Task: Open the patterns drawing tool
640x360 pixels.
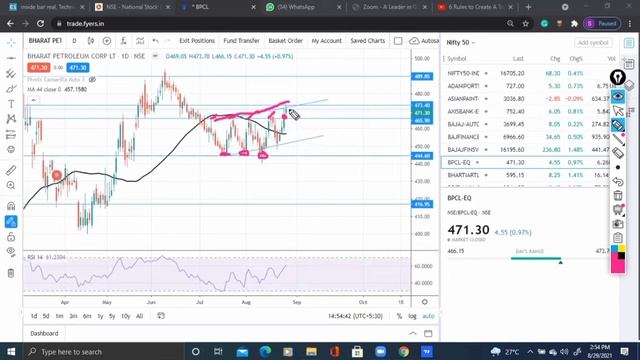Action: (11, 119)
